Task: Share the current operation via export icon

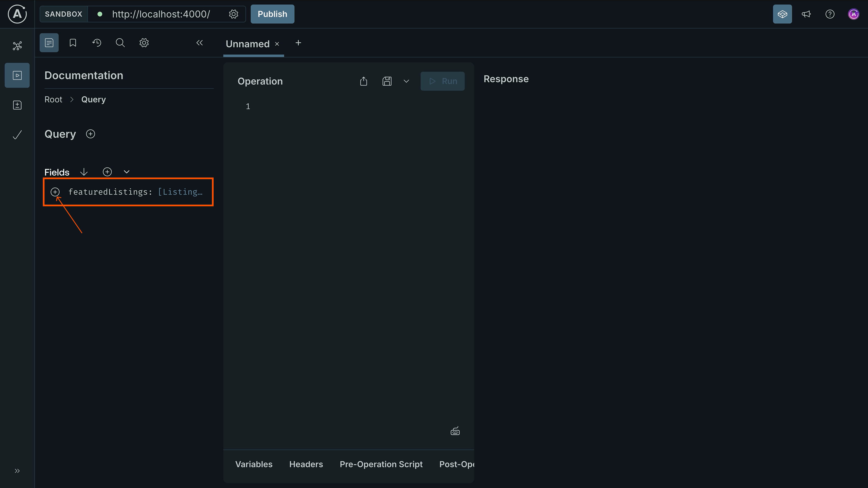Action: [x=363, y=81]
